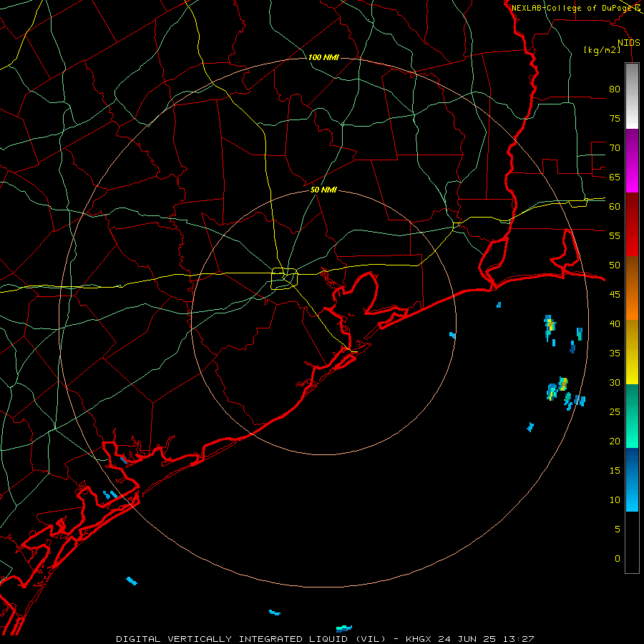The width and height of the screenshot is (644, 644).
Task: Pick the blue segment of color bar
Action: click(x=632, y=479)
